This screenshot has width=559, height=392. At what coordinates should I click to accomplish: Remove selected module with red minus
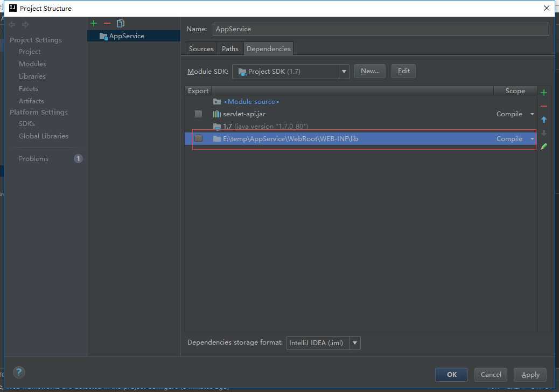pos(107,24)
